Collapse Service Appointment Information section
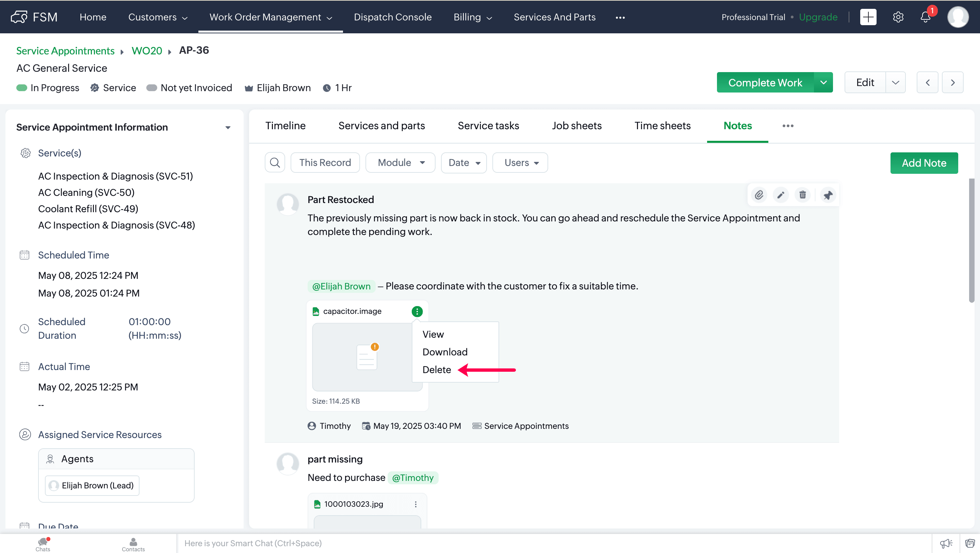980x553 pixels. click(228, 128)
